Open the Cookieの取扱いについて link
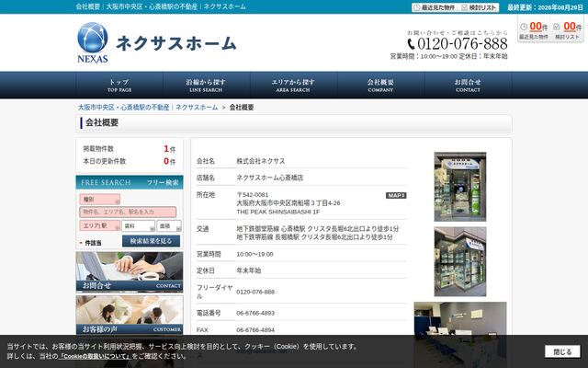Image resolution: width=588 pixels, height=368 pixels. click(x=95, y=356)
